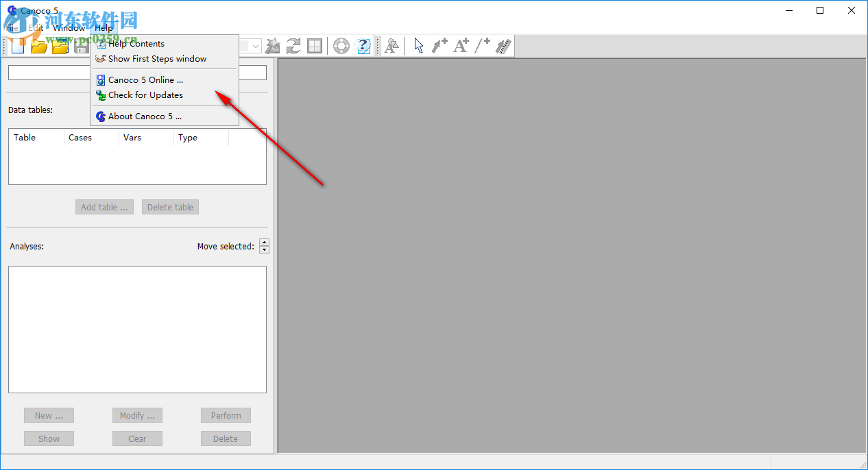The width and height of the screenshot is (868, 470).
Task: Click the lifebuoy help toolbar icon
Action: [341, 46]
